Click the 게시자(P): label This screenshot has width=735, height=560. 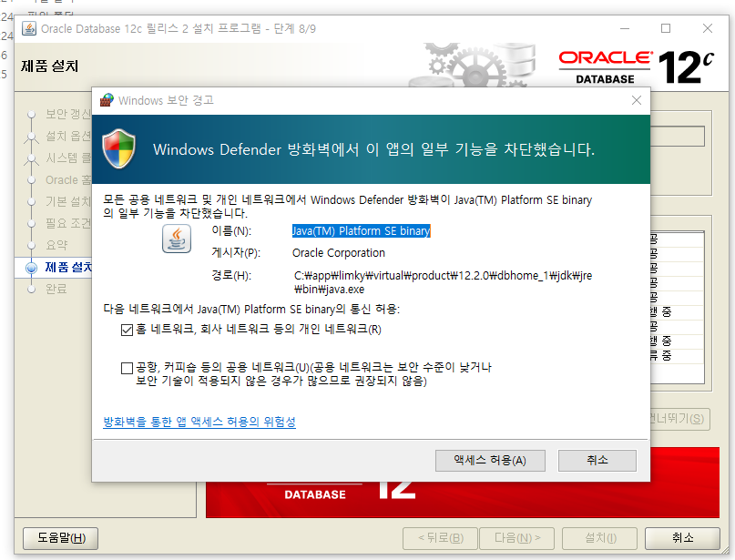pos(236,253)
